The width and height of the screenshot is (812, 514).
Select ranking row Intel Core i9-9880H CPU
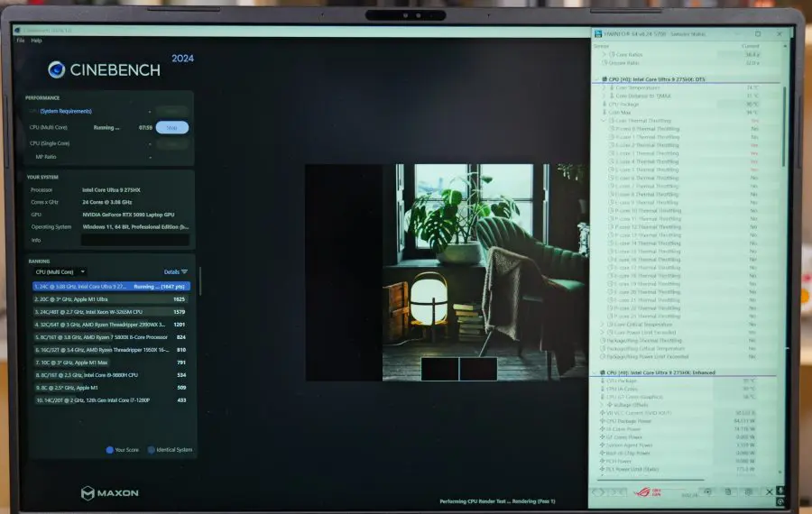[110, 375]
